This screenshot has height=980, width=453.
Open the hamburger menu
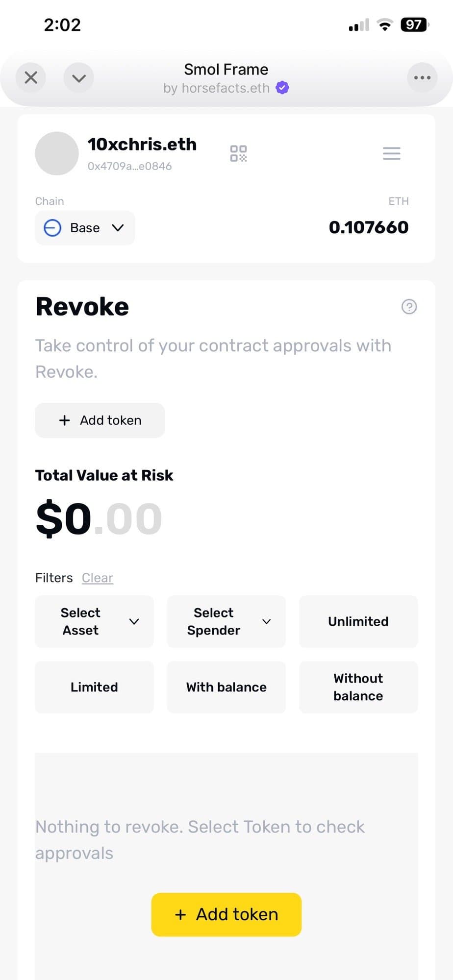click(391, 153)
